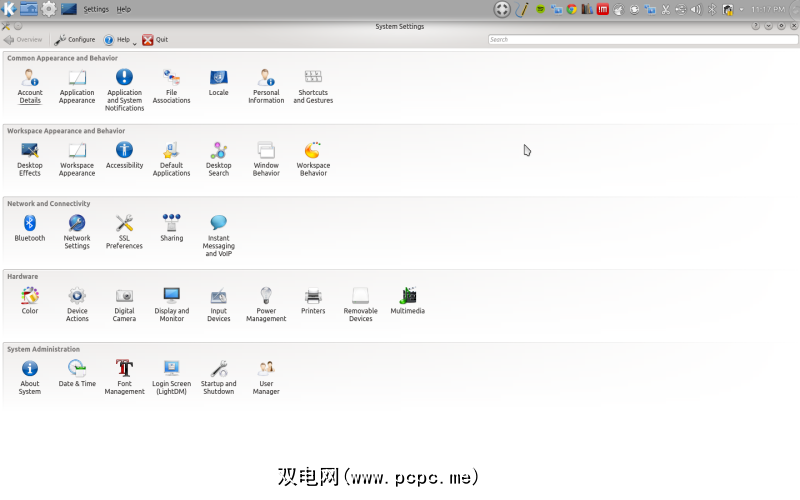
Task: Open Power Management settings
Action: pos(266,305)
